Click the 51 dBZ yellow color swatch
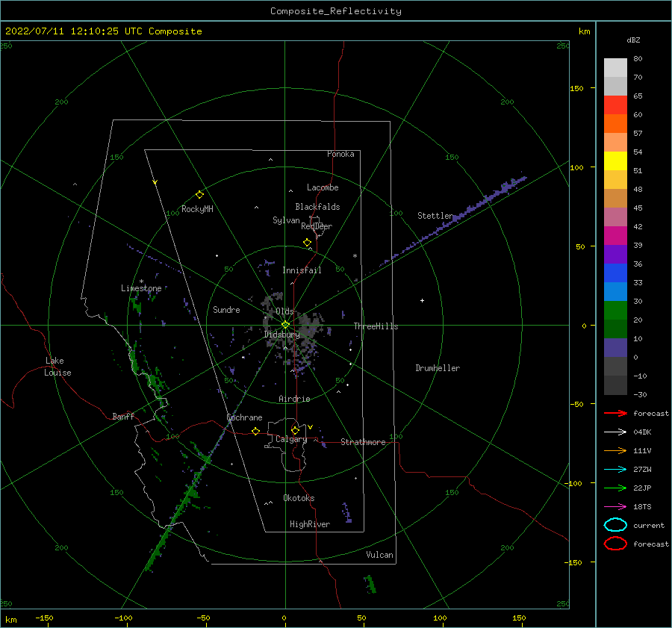 (615, 161)
